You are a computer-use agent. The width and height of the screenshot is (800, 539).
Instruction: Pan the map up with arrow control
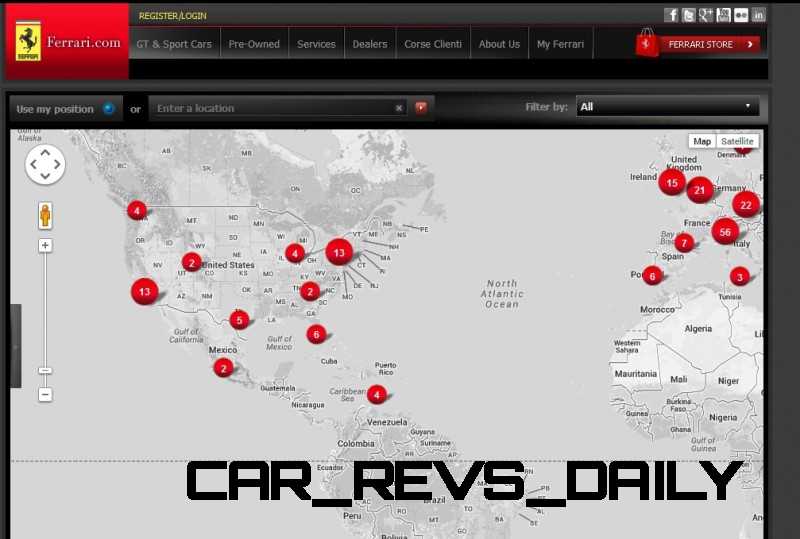[x=45, y=153]
